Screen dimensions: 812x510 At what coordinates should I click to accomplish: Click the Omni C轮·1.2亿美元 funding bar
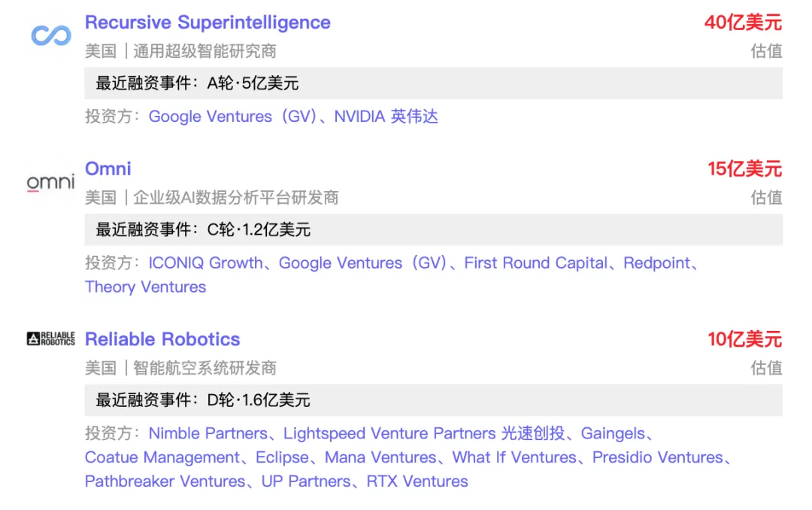pyautogui.click(x=433, y=230)
